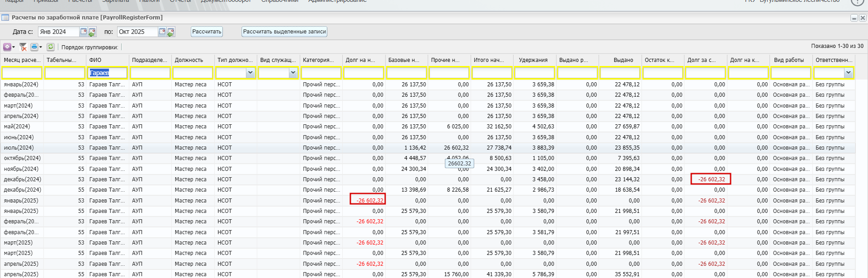This screenshot has width=868, height=278.
Task: Open calendar picker for start date
Action: pos(84,32)
